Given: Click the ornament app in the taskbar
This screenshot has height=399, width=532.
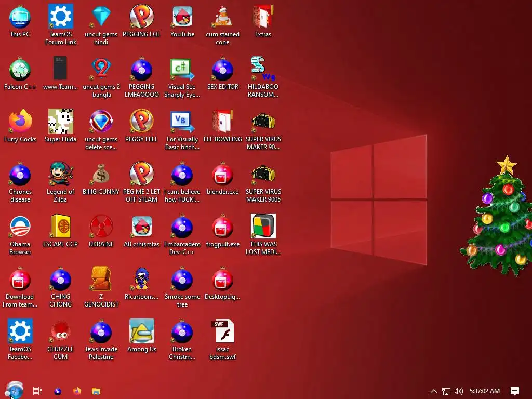Looking at the screenshot, I should 58,391.
